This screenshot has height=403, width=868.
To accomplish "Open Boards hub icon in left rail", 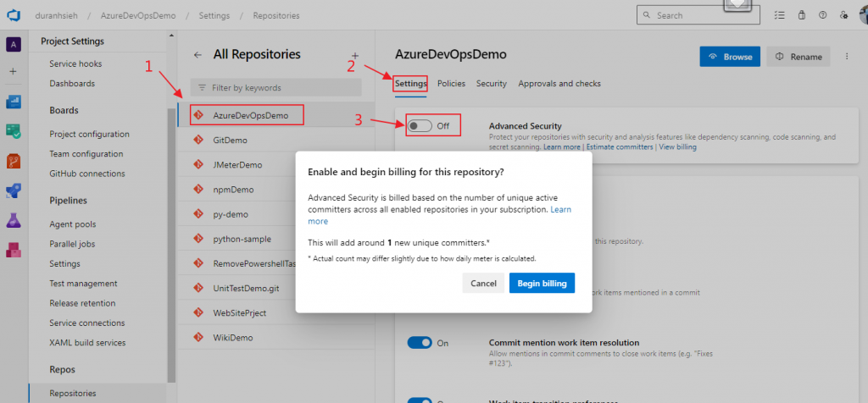I will [x=14, y=131].
